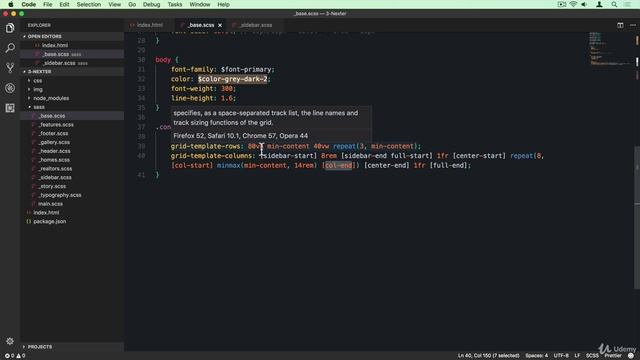This screenshot has width=640, height=360.
Task: Open the Code menu
Action: (x=29, y=4)
